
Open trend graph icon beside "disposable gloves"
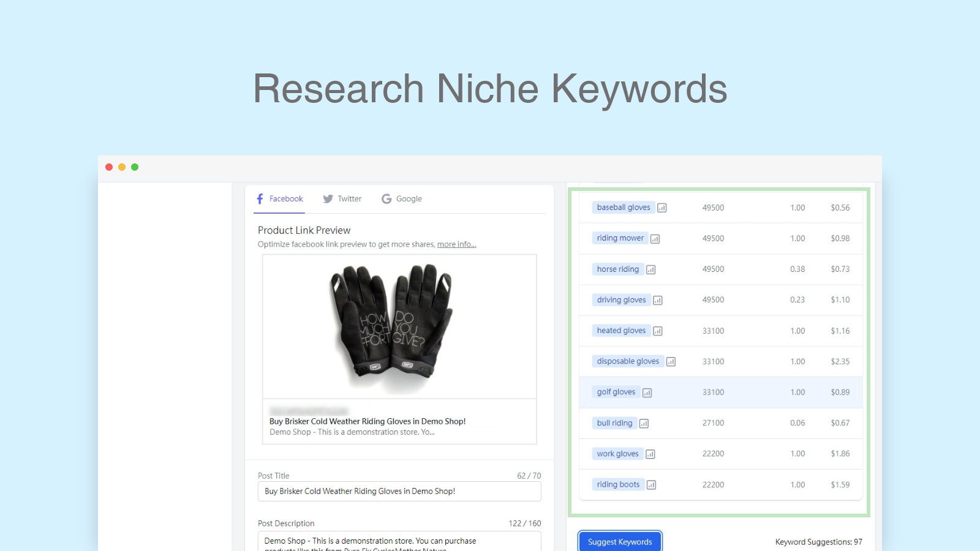(x=671, y=361)
